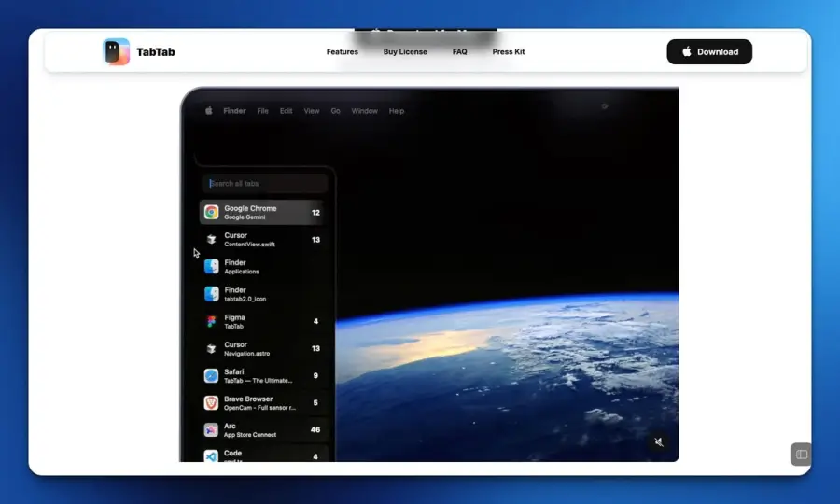Click the Finder Applications icon
Image resolution: width=840 pixels, height=504 pixels.
(x=212, y=266)
